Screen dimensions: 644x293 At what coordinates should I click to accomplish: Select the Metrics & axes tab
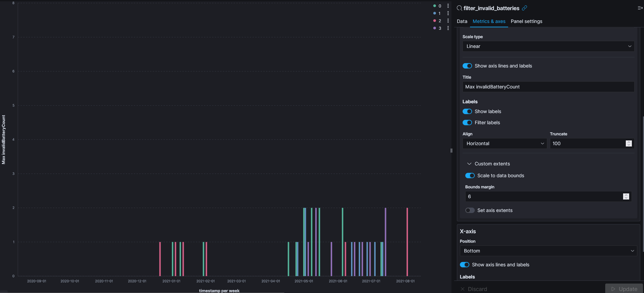(x=489, y=21)
